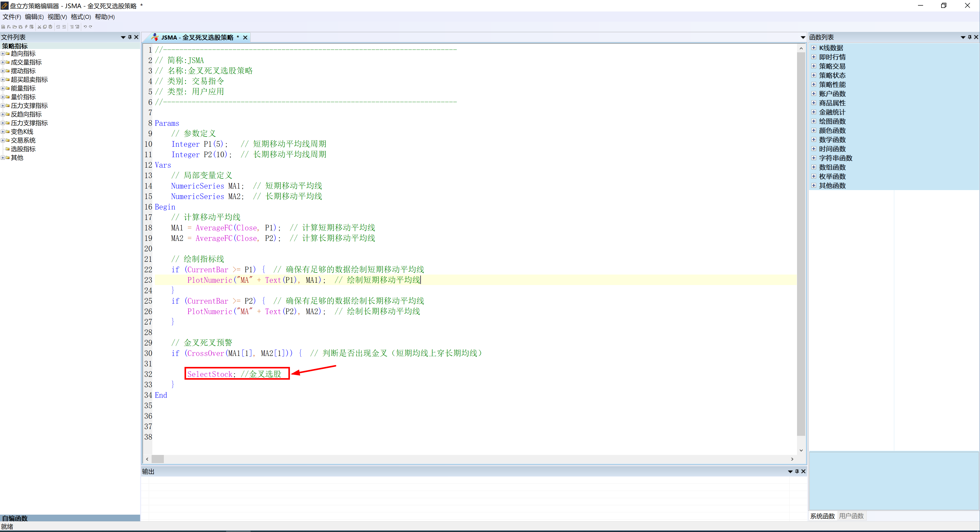Open the editor tab list dropdown arrow
This screenshot has width=980, height=532.
[x=803, y=37]
